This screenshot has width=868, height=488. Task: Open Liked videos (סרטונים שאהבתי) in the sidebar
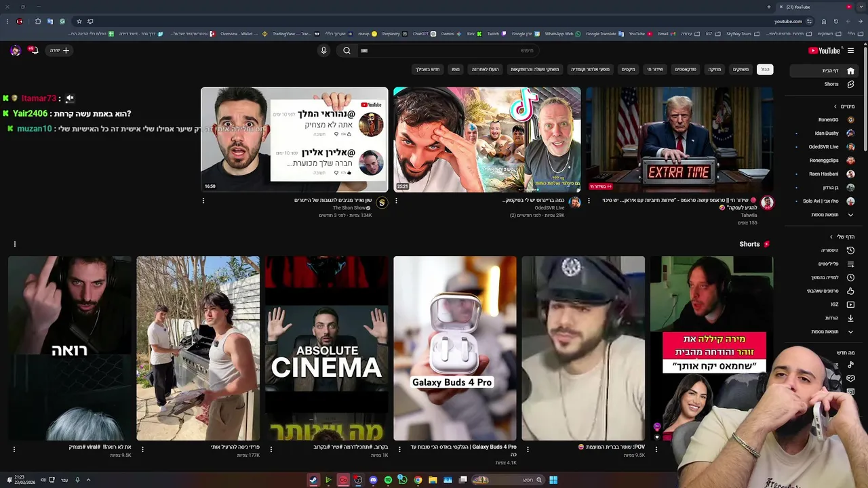pyautogui.click(x=823, y=291)
